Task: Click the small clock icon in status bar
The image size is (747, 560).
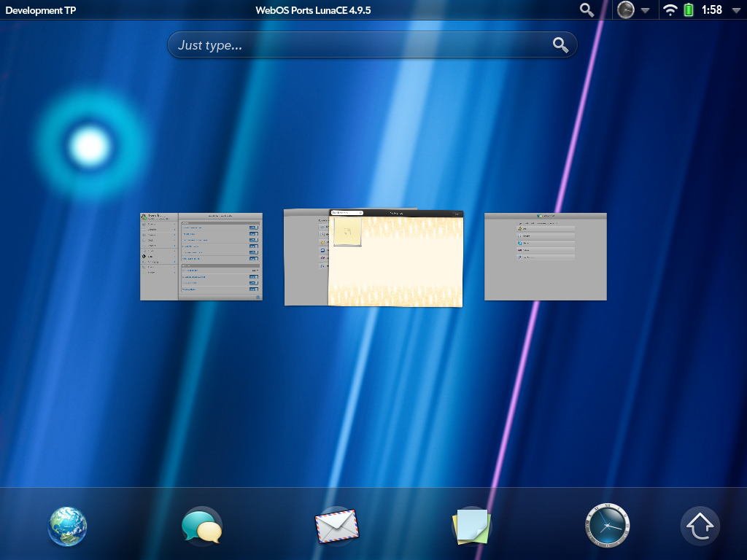Action: click(x=625, y=10)
